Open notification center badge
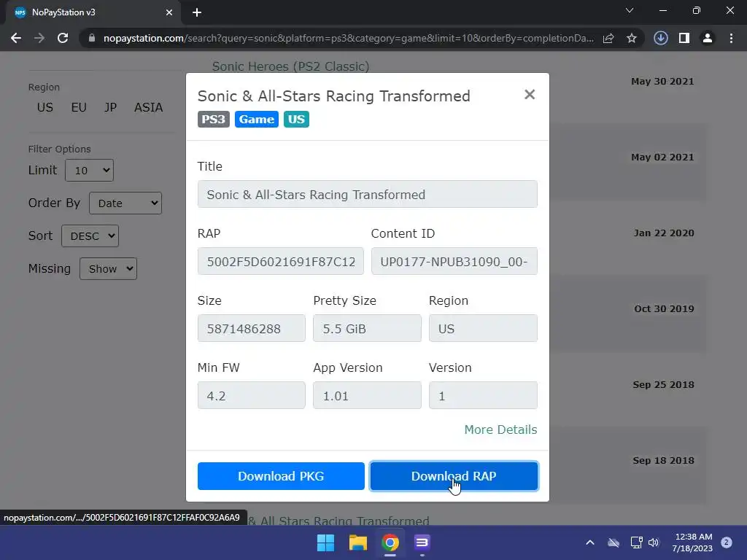 click(x=727, y=542)
